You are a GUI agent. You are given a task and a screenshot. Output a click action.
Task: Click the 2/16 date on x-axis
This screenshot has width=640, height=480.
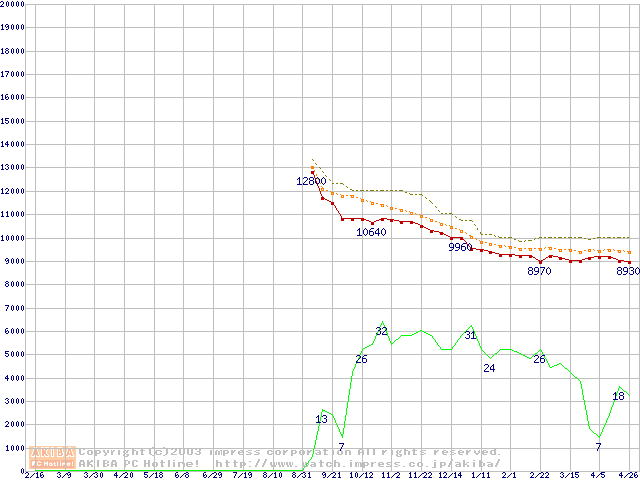coord(34,475)
